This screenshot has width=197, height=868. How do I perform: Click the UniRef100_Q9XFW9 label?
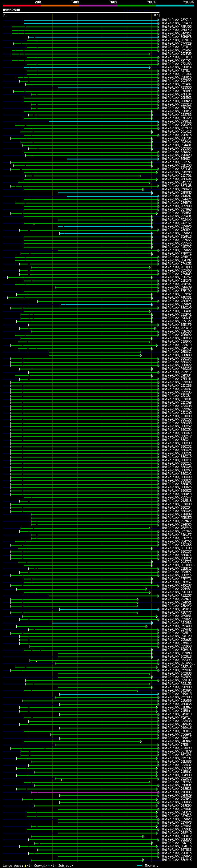tap(177, 54)
